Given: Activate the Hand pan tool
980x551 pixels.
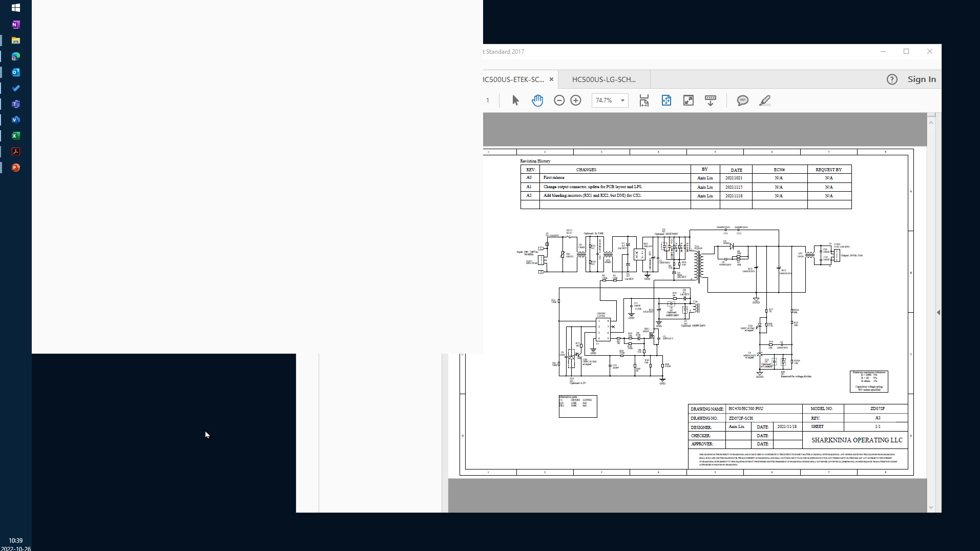Looking at the screenshot, I should tap(537, 100).
